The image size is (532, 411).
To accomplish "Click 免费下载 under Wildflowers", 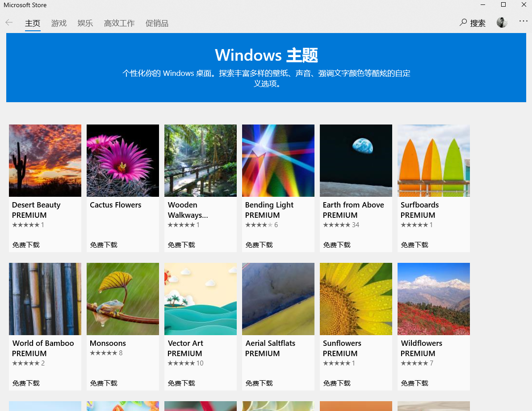I will tap(414, 383).
